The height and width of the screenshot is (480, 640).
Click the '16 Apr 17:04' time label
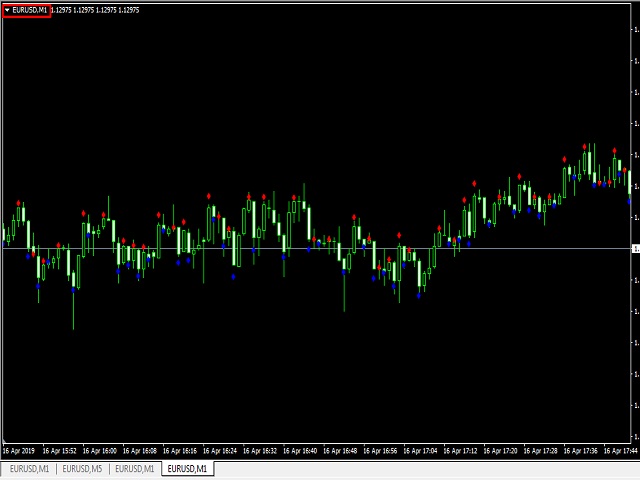(x=420, y=451)
